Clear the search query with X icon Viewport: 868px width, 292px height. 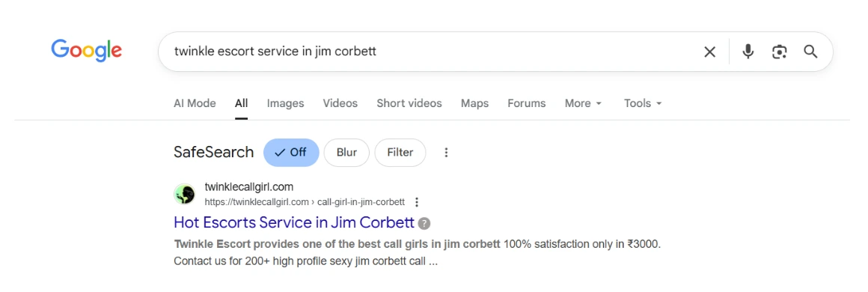coord(709,52)
